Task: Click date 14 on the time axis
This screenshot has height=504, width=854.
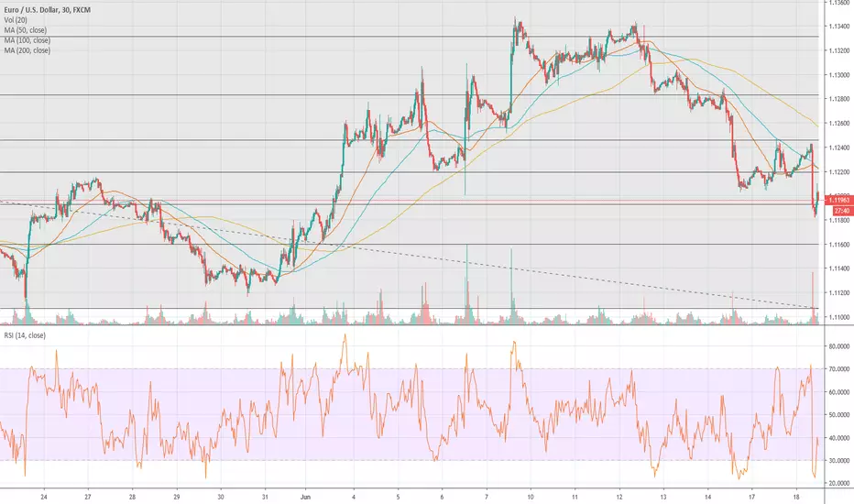Action: [707, 497]
